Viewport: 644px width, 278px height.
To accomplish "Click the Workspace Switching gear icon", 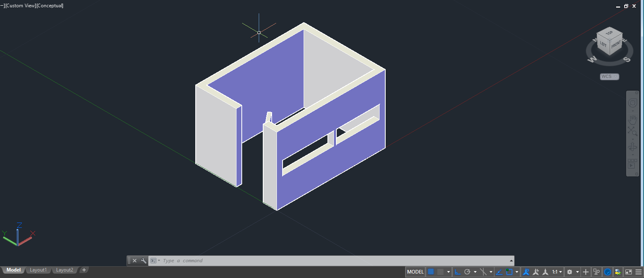I will pyautogui.click(x=570, y=272).
